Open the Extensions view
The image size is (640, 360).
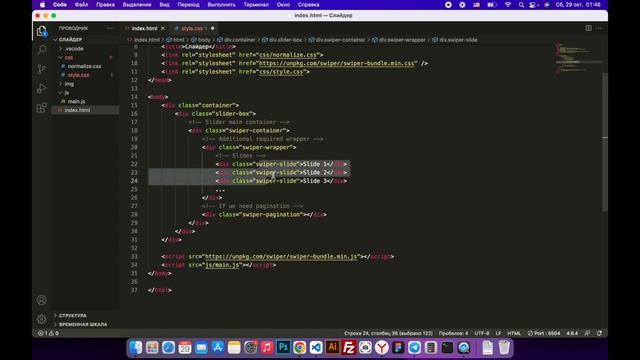41,107
